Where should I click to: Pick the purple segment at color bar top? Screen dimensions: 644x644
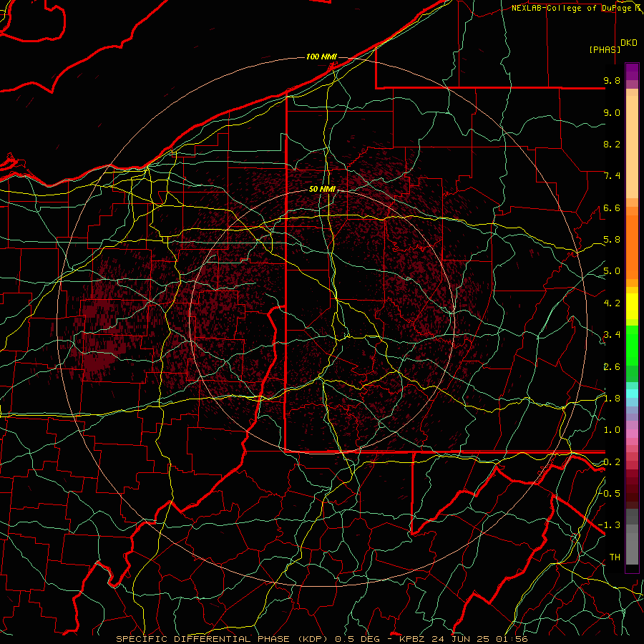point(632,72)
